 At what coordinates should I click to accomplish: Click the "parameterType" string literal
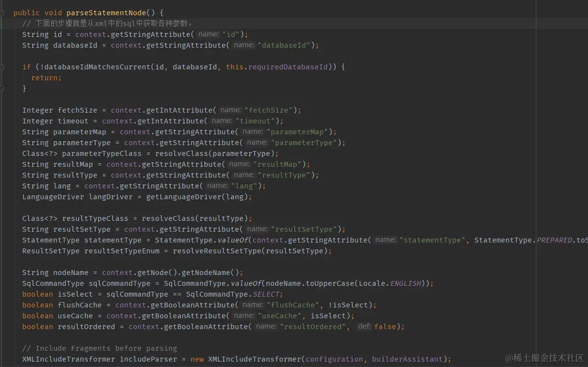304,143
